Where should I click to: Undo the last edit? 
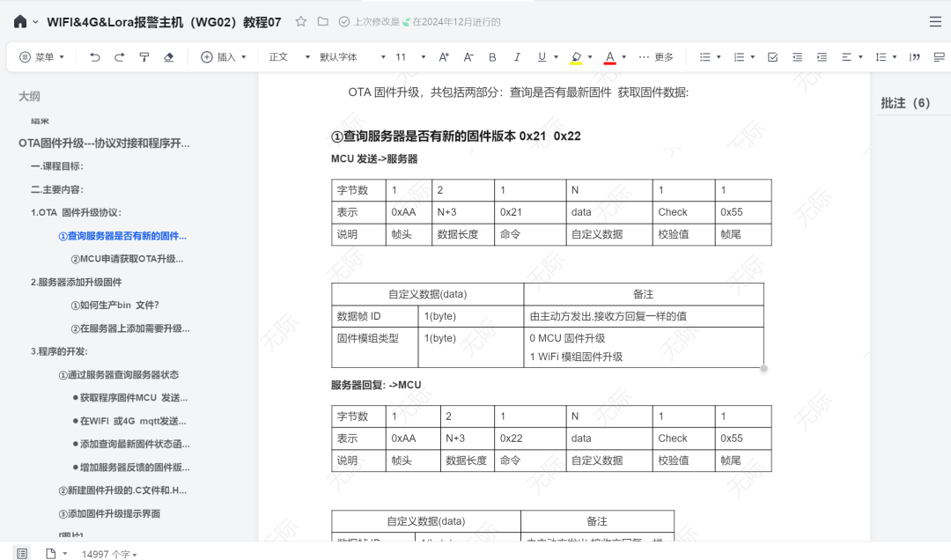94,57
